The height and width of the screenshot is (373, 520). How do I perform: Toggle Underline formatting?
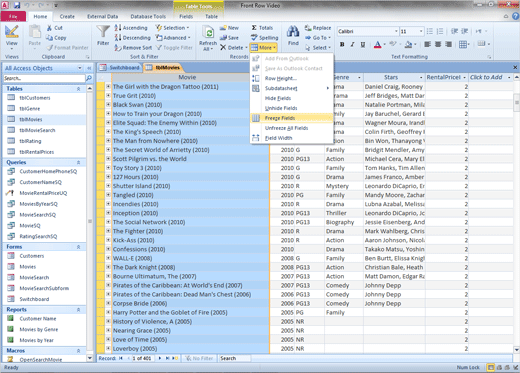coord(363,44)
